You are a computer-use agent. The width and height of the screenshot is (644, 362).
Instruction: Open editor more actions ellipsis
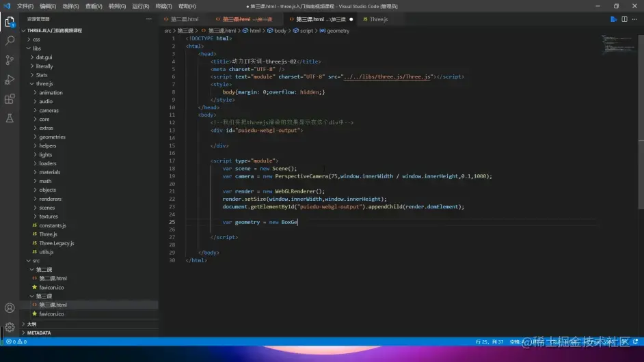point(635,19)
